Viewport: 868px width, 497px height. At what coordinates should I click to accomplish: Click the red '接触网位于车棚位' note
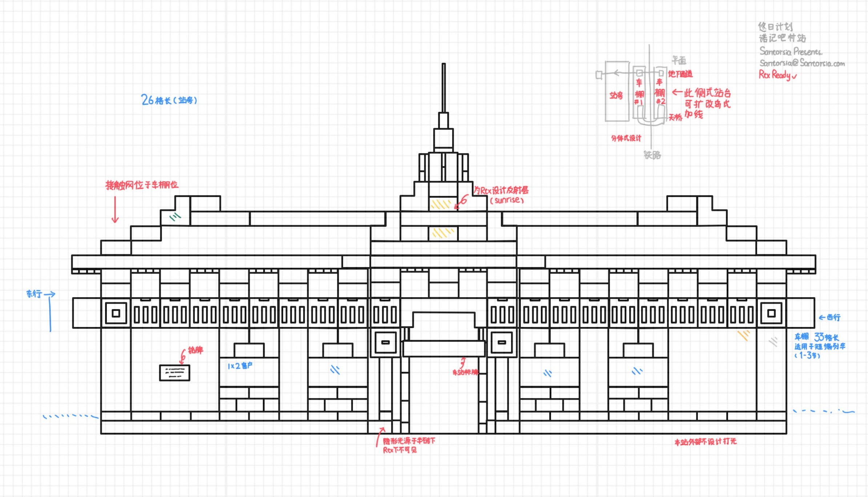point(142,185)
